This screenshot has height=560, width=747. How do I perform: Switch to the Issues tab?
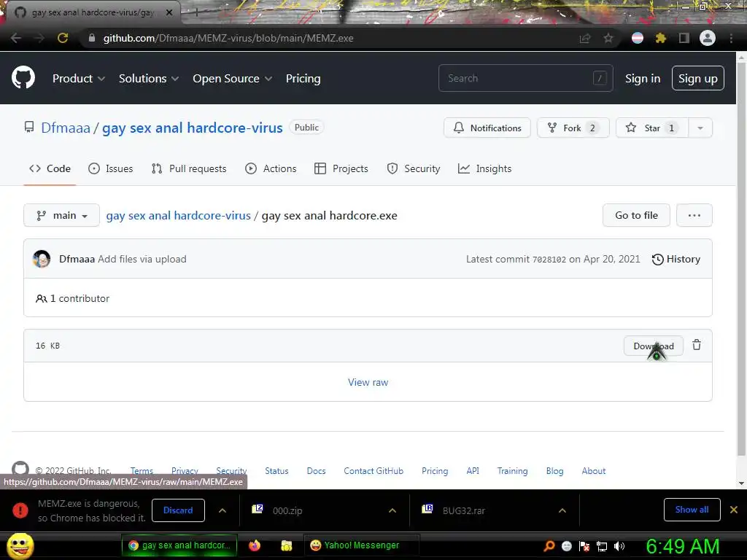pos(111,168)
